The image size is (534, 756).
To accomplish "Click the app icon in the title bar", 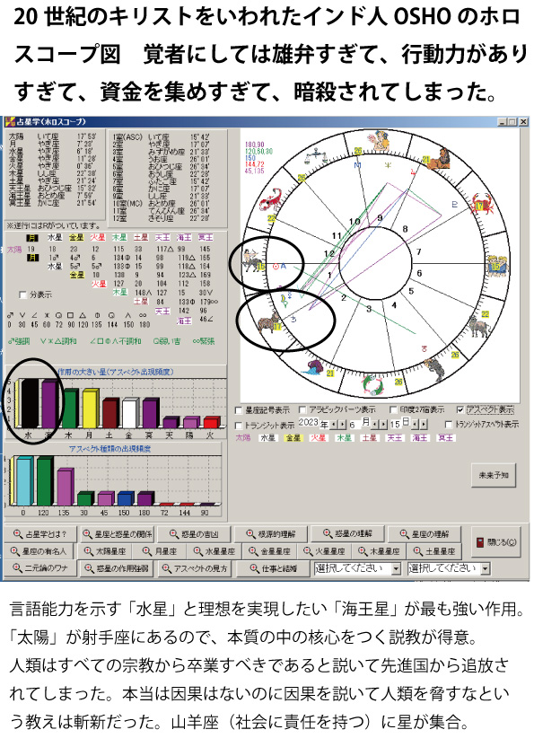I will pyautogui.click(x=9, y=121).
